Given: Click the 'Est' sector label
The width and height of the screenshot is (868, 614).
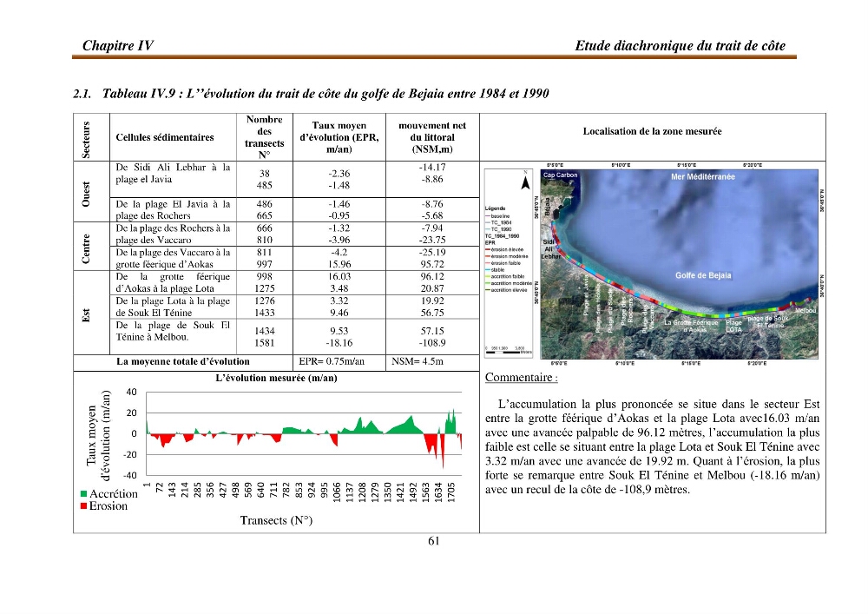Looking at the screenshot, I should [x=86, y=314].
